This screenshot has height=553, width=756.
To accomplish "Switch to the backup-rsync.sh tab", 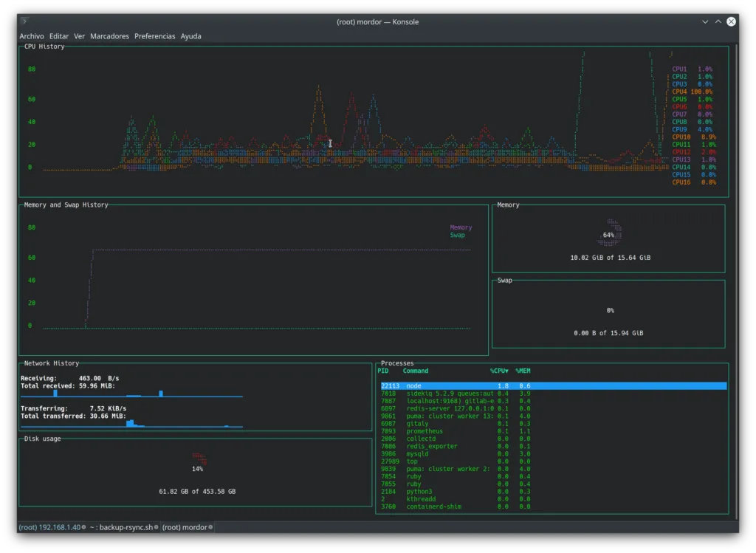I will (124, 527).
